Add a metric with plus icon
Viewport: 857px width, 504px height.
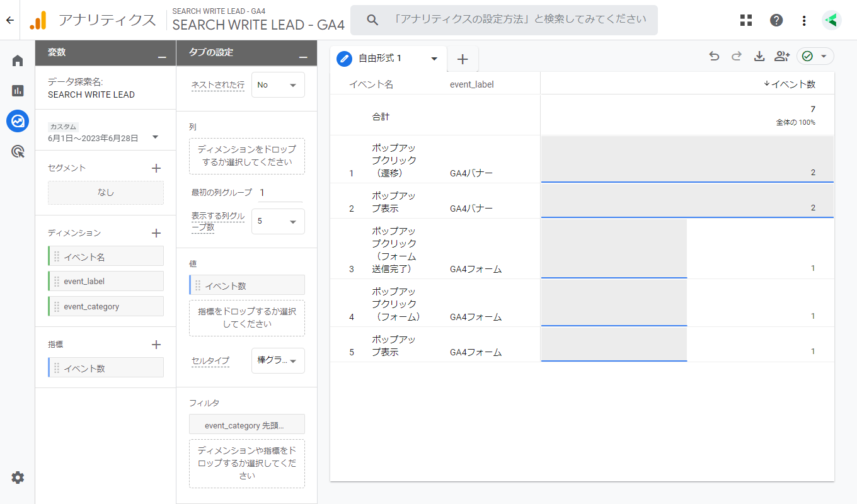click(156, 345)
